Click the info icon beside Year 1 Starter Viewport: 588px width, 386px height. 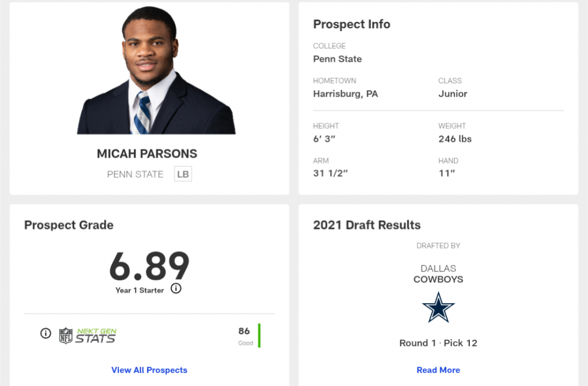tap(176, 288)
